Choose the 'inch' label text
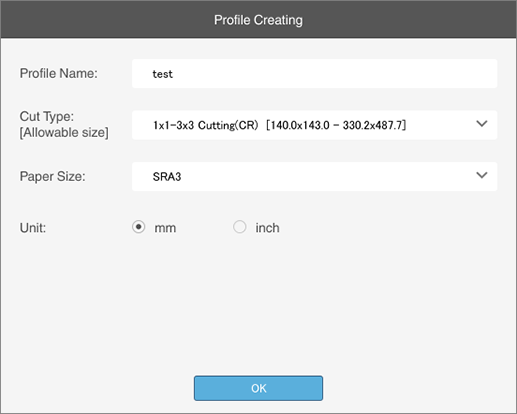The image size is (517, 414). pyautogui.click(x=267, y=228)
